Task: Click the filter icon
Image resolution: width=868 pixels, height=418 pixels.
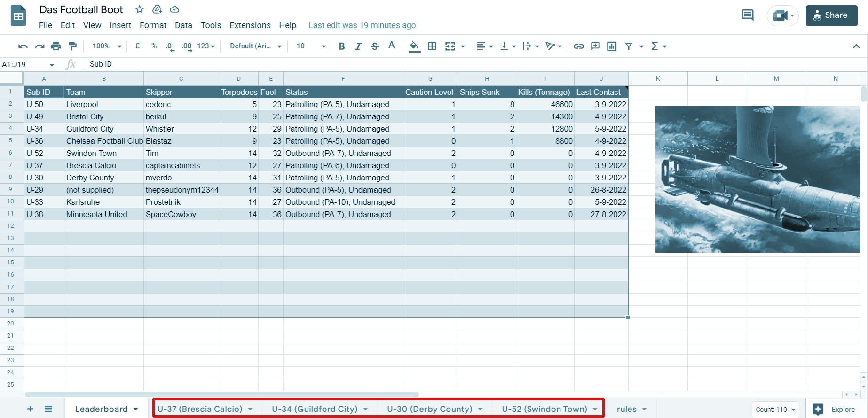Action: [629, 46]
